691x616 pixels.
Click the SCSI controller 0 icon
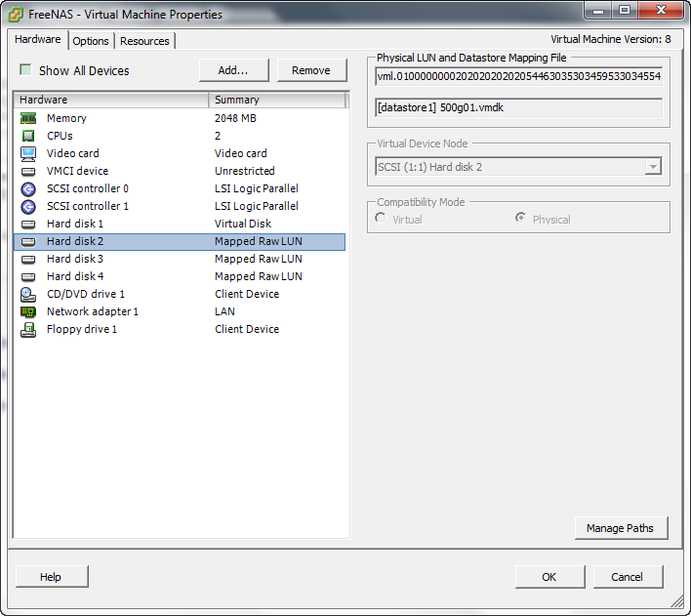28,188
